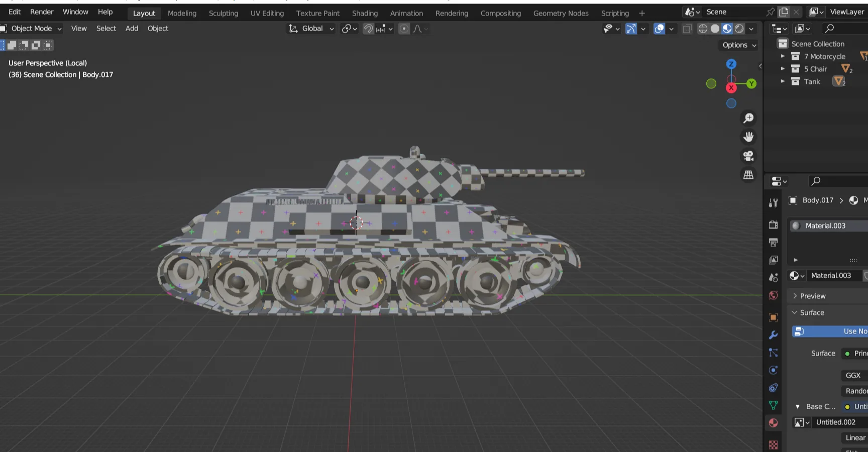Switch to the UV Editing workspace tab

point(267,13)
